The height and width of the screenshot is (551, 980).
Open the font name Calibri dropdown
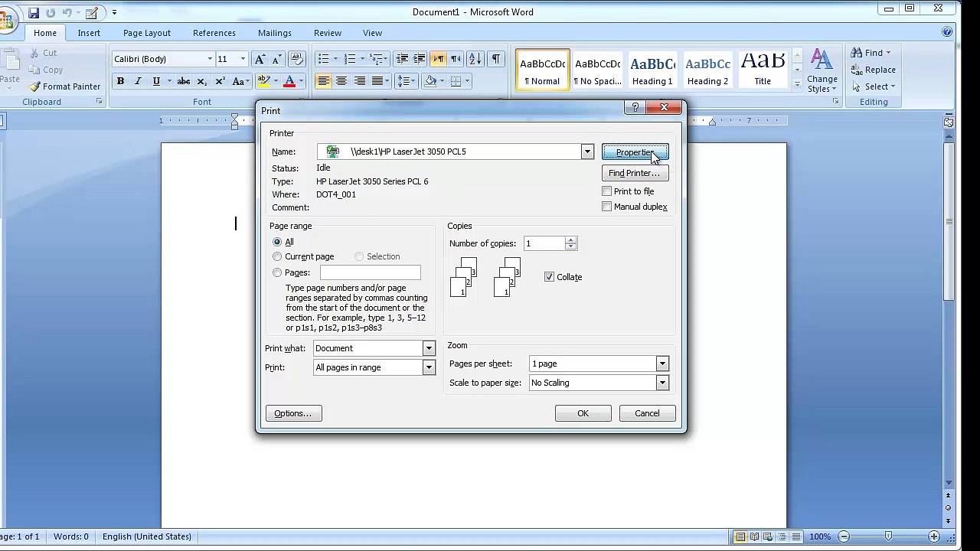tap(210, 59)
